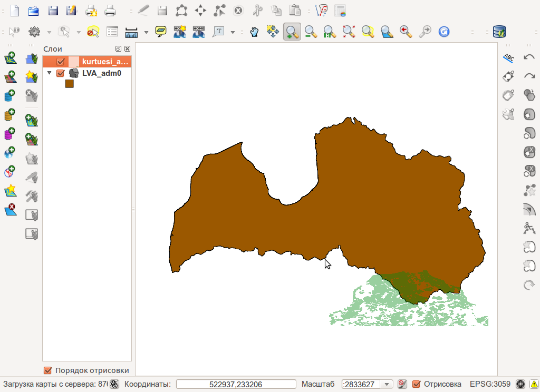Open the measure tool dropdown arrow
The height and width of the screenshot is (392, 540).
coord(146,32)
